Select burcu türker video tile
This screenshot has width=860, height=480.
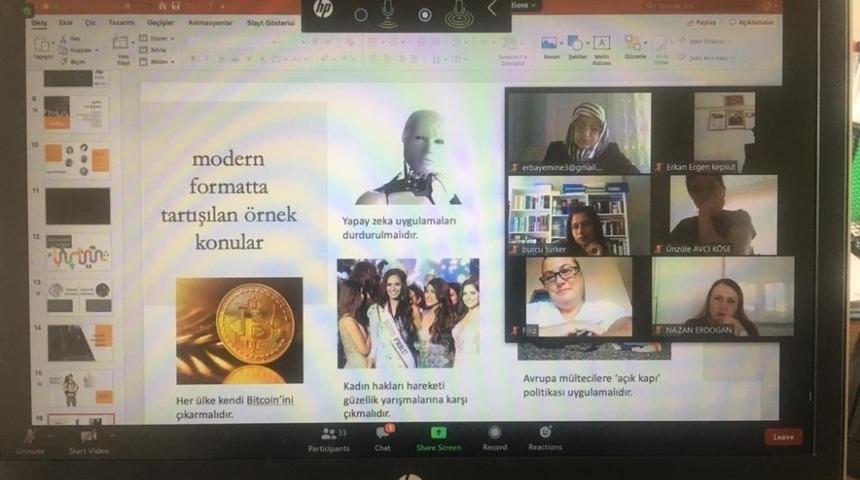click(x=579, y=215)
